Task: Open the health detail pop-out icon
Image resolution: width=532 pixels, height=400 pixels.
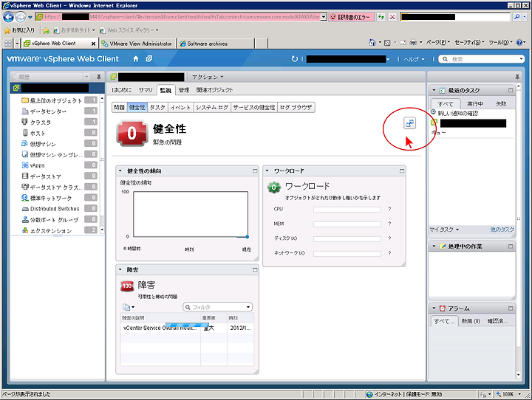Action: (410, 123)
